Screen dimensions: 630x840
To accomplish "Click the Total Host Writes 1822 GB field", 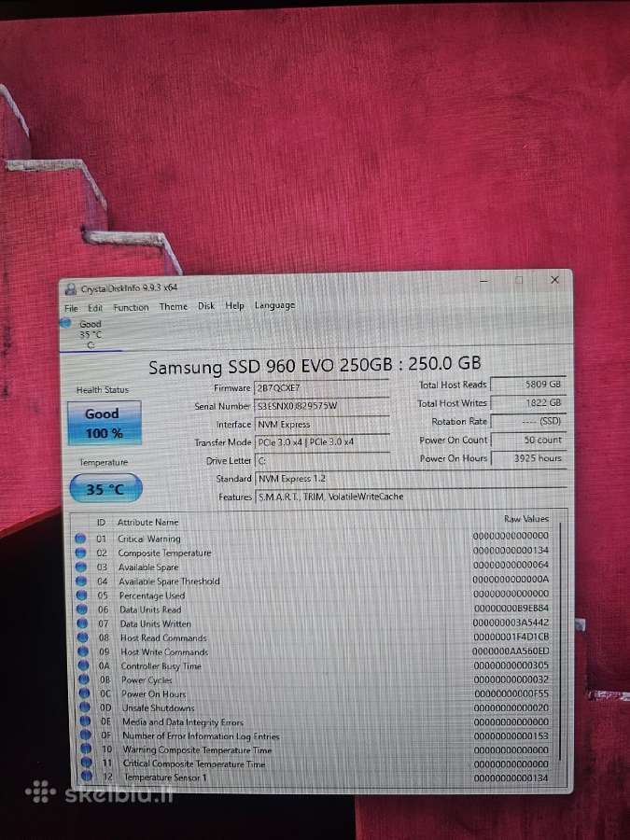I will 528,402.
